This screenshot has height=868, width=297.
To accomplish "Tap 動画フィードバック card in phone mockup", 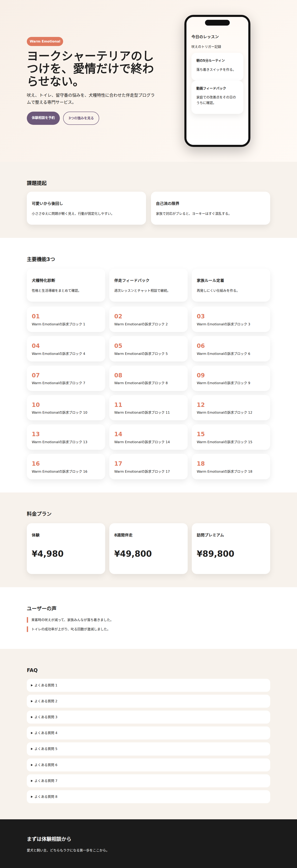I will click(x=217, y=97).
